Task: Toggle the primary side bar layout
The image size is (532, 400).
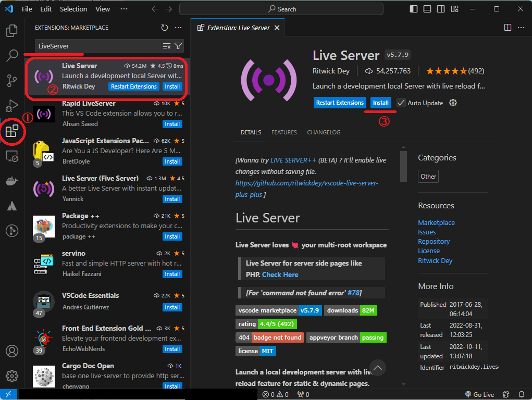Action: tap(414, 9)
